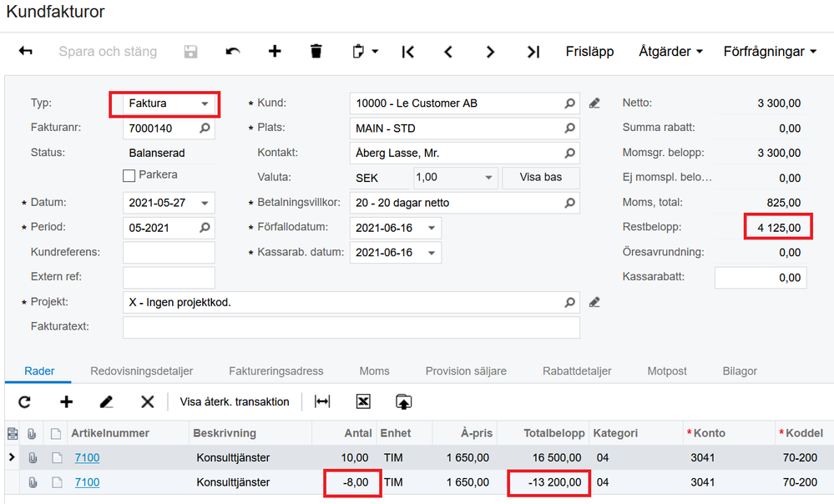Open the Åtgärder menu

[670, 52]
